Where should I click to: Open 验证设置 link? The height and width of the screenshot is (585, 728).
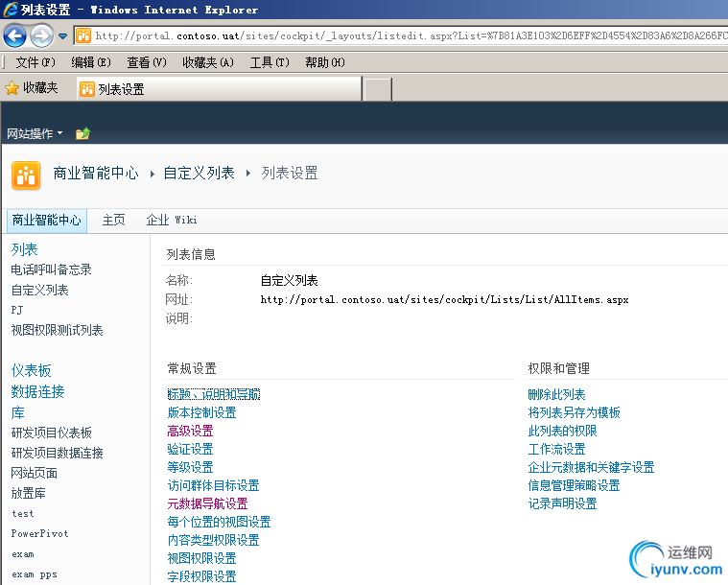pos(190,449)
